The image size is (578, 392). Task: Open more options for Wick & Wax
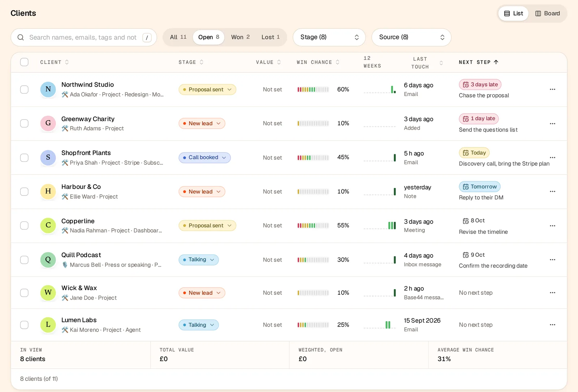[x=552, y=293]
